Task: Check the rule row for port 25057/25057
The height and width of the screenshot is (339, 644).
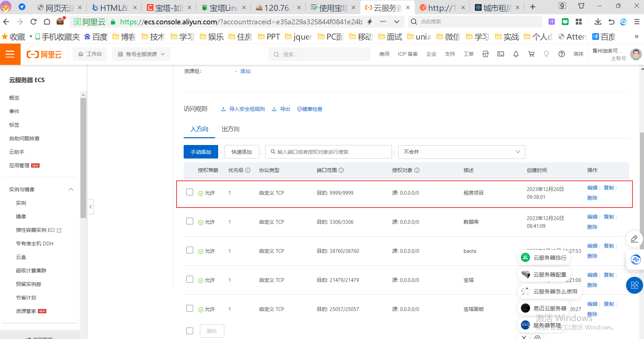Action: click(x=190, y=308)
